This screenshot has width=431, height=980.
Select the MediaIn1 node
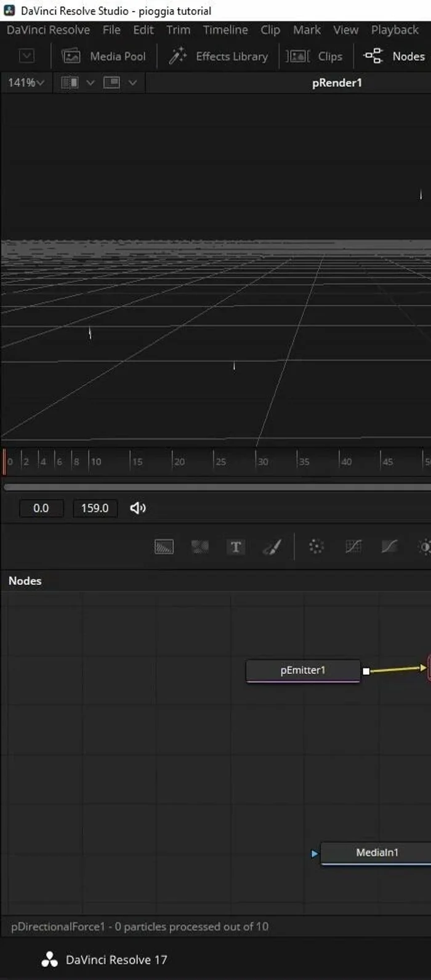point(376,853)
